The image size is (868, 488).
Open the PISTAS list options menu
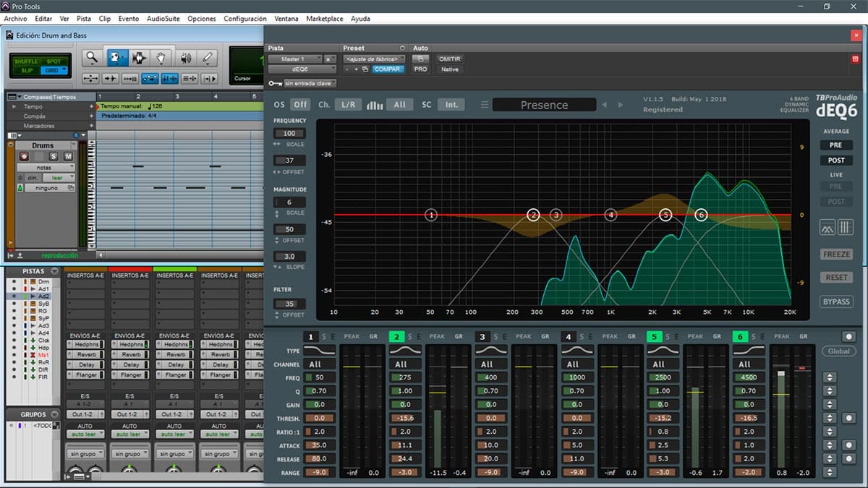54,271
